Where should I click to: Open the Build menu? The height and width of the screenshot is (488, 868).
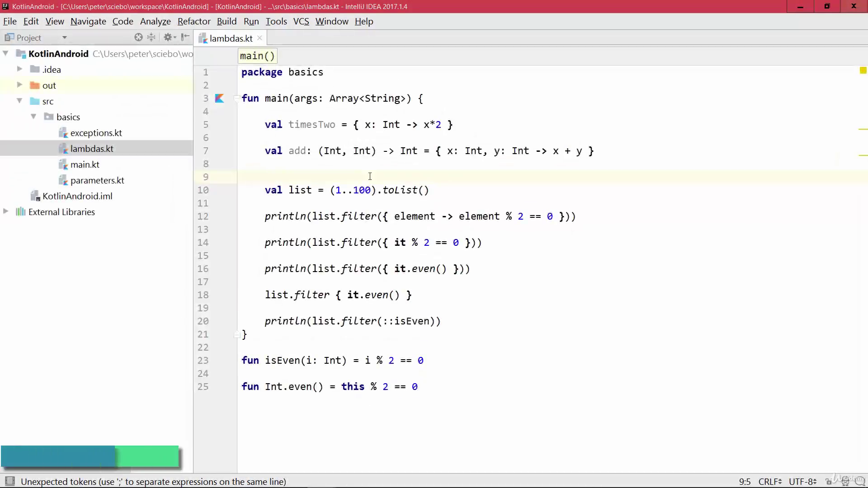click(x=226, y=21)
